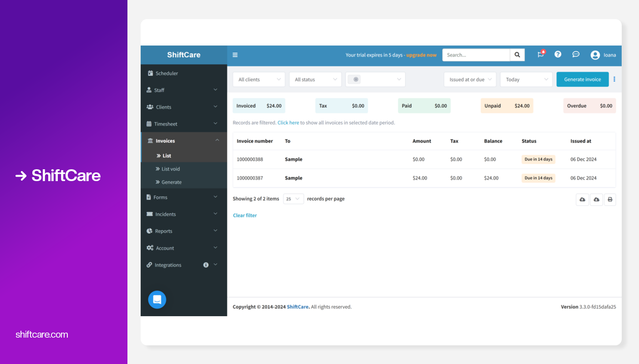Open the Today date range dropdown
This screenshot has width=639, height=364.
click(527, 79)
